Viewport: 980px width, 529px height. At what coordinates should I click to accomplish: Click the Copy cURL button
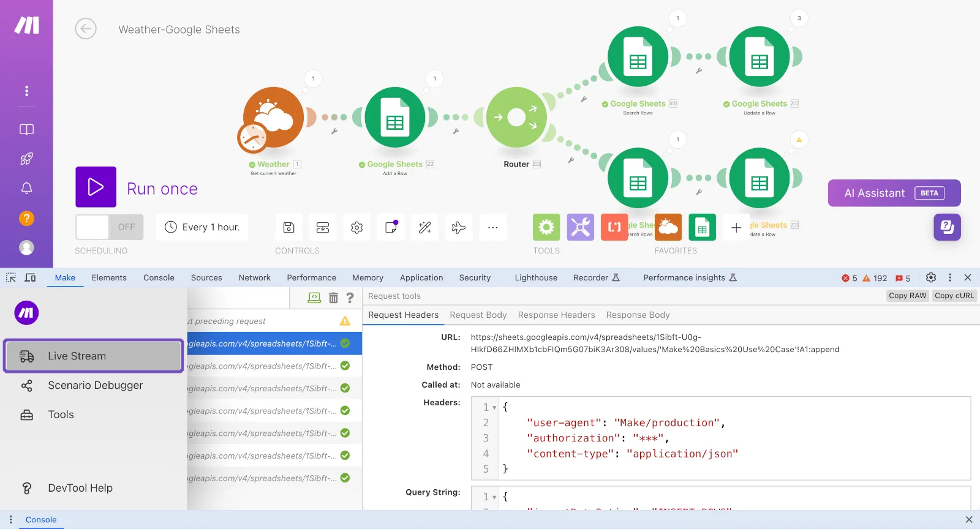point(954,296)
